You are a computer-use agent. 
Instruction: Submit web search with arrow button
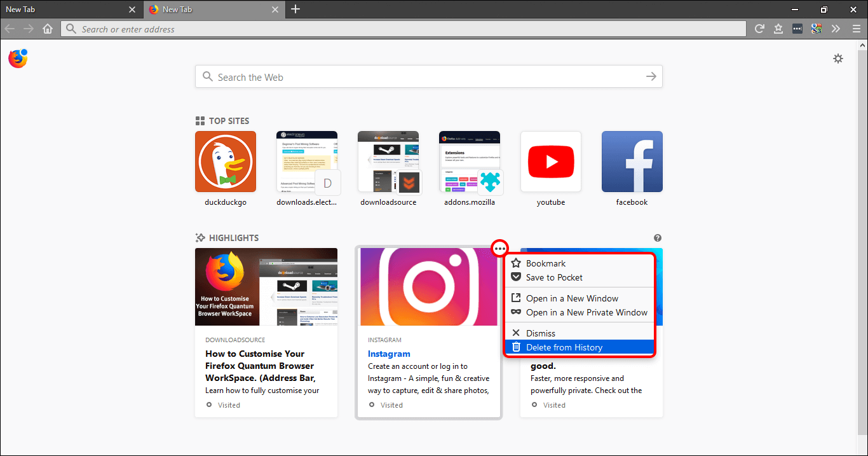(651, 76)
